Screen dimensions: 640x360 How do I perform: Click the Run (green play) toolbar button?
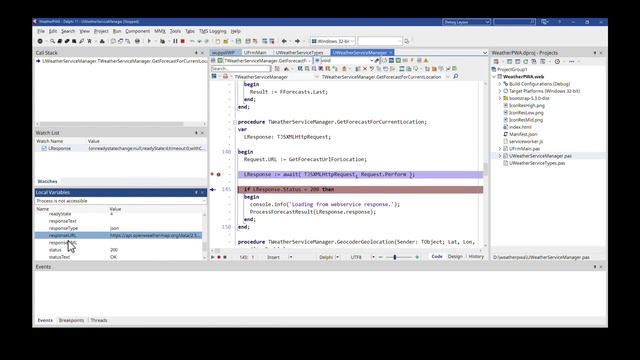[149, 41]
